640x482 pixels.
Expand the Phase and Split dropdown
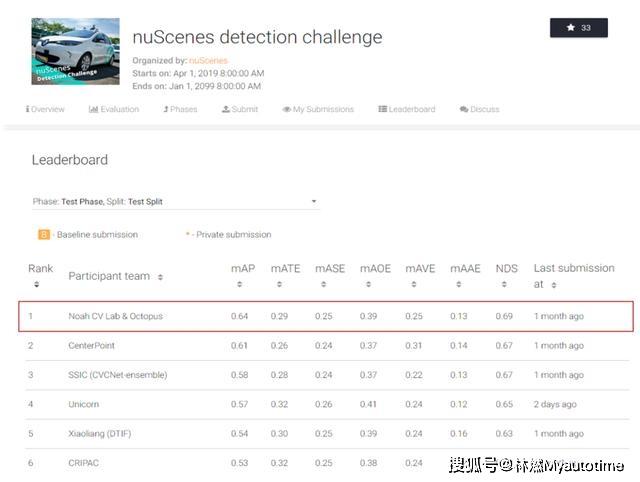pos(176,202)
